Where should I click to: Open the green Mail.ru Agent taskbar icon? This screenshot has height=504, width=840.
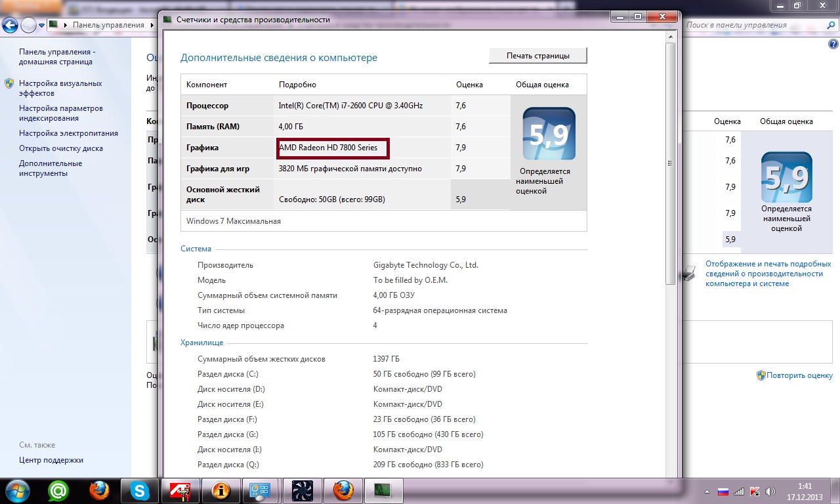[58, 490]
